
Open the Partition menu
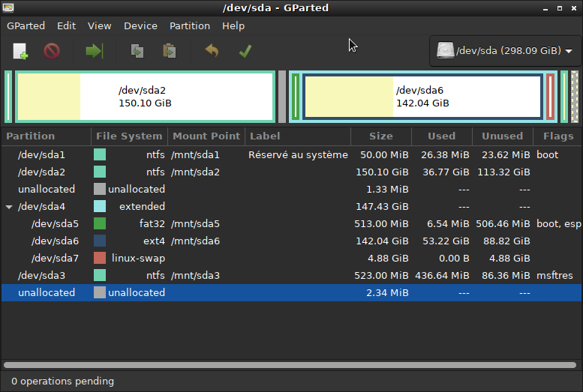click(x=190, y=25)
